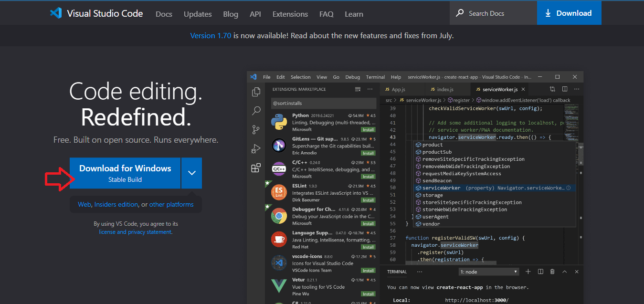Open the Docs navigation item
Viewport: 644px width, 304px height.
164,14
